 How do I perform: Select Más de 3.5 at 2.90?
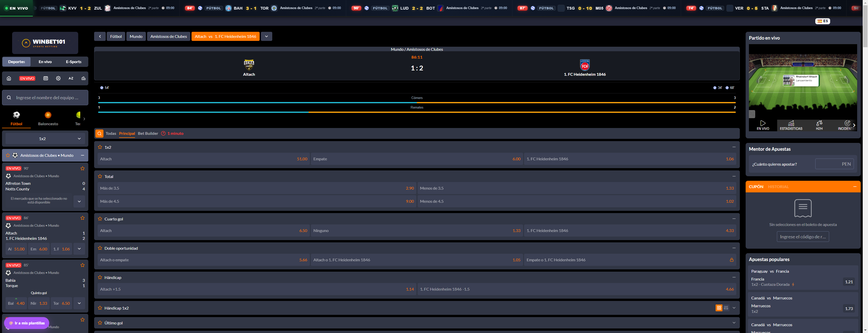[257, 188]
